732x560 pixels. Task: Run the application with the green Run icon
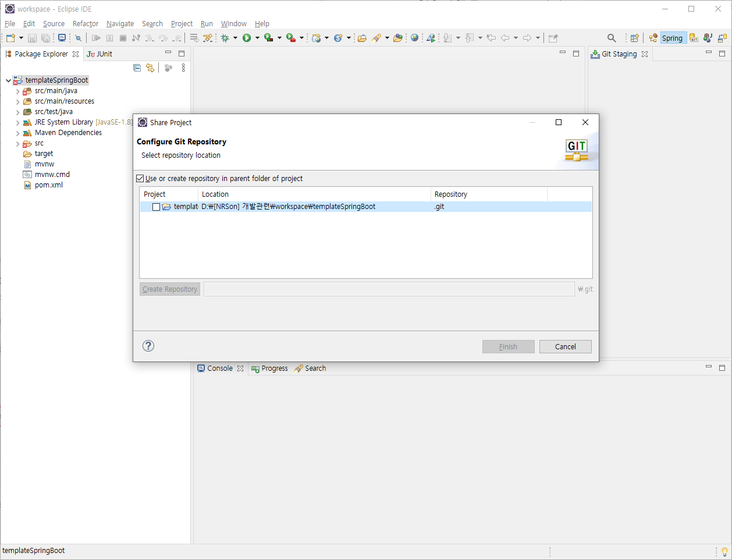(247, 37)
